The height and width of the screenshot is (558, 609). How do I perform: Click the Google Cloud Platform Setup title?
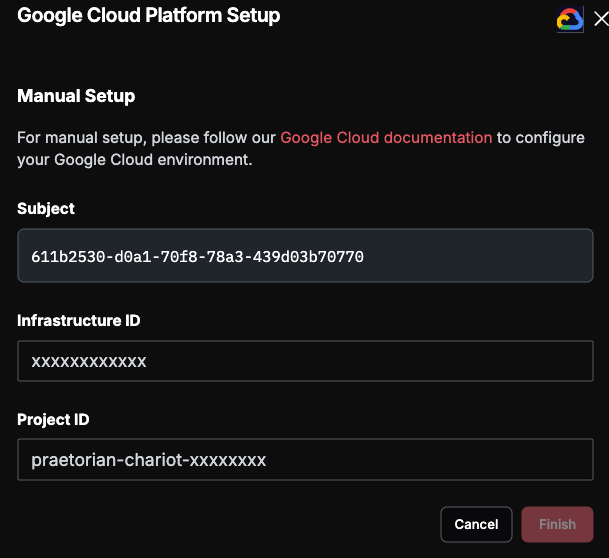click(x=148, y=16)
